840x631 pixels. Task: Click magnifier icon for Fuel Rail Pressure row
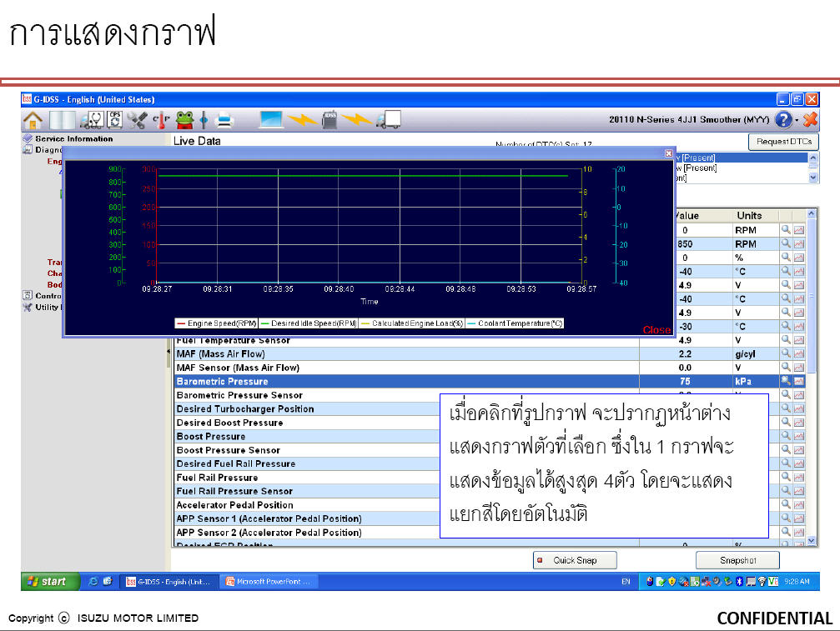tap(786, 477)
